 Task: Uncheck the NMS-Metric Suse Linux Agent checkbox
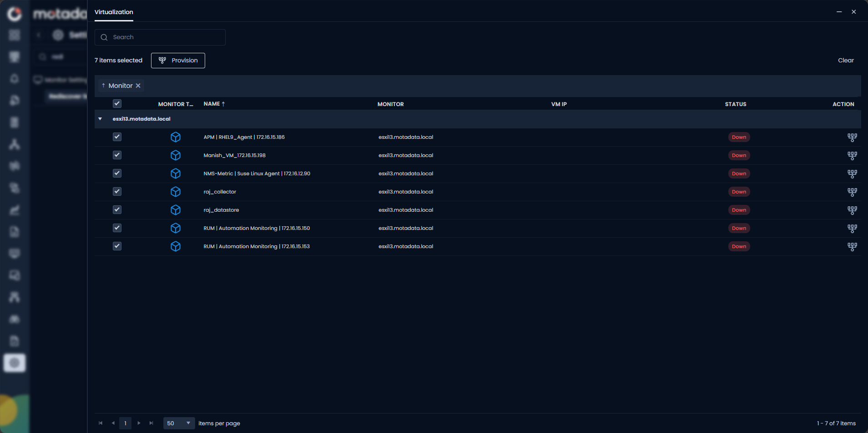pyautogui.click(x=117, y=173)
